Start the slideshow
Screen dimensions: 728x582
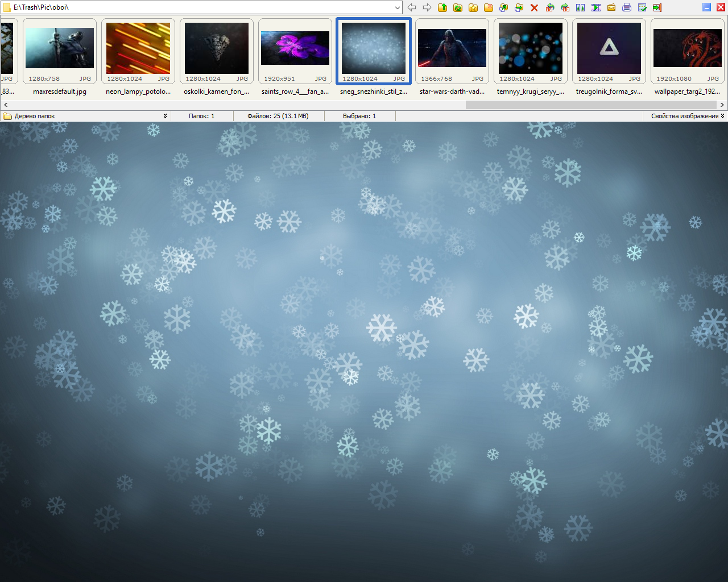(596, 7)
